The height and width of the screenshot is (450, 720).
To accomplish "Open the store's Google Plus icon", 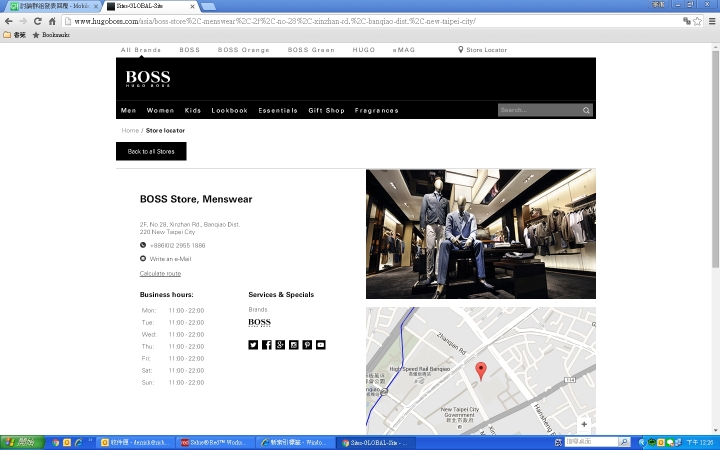I will (280, 345).
